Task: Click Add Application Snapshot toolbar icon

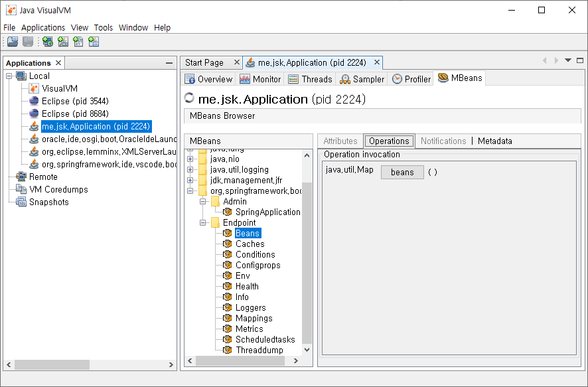Action: tap(94, 42)
